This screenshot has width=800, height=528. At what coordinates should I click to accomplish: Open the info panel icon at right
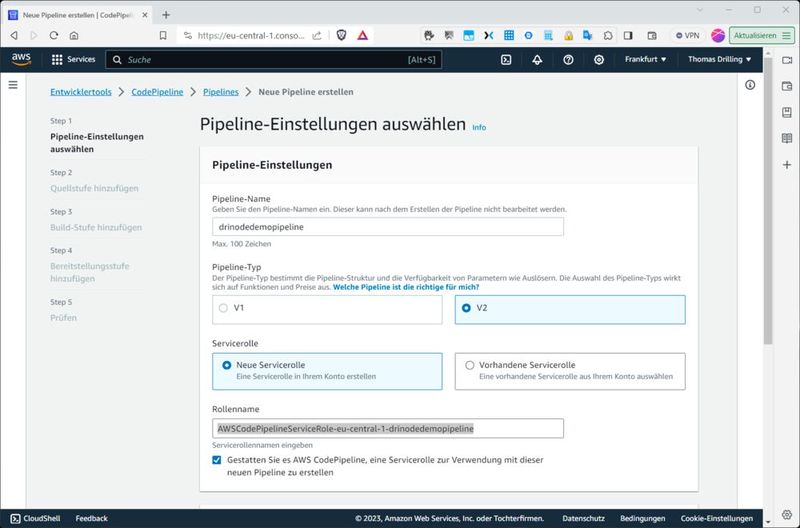coord(750,85)
